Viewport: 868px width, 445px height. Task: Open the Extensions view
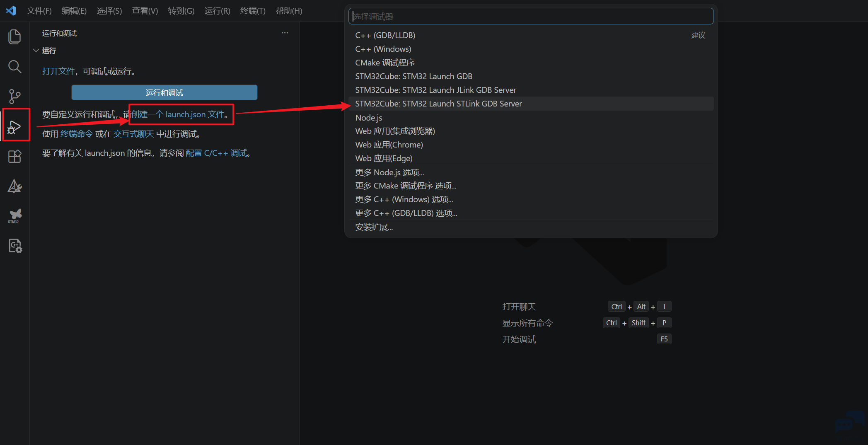point(15,156)
